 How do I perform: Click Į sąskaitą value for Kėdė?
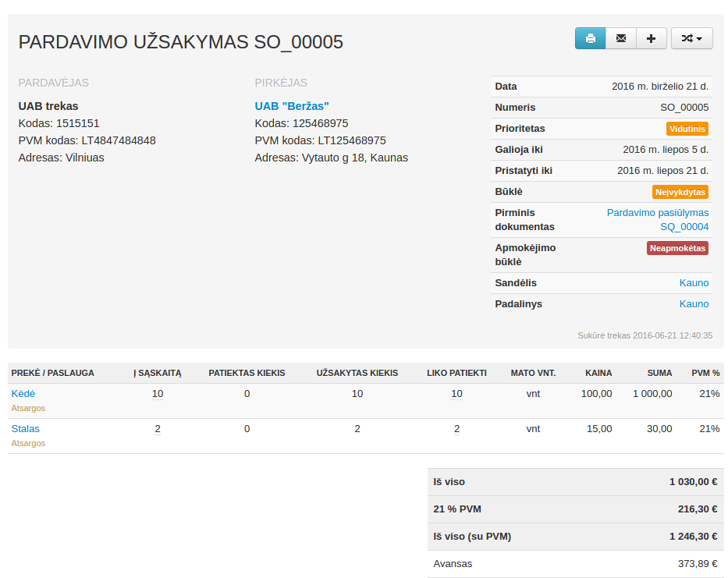[x=158, y=394]
